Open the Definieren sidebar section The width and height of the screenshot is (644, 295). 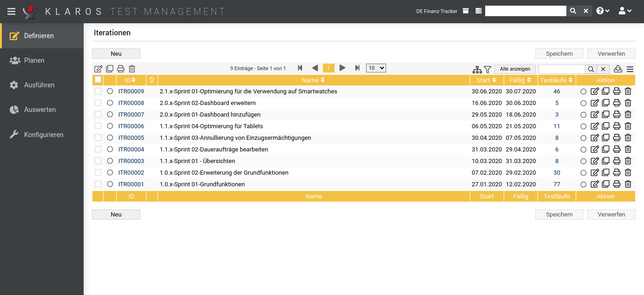(42, 36)
